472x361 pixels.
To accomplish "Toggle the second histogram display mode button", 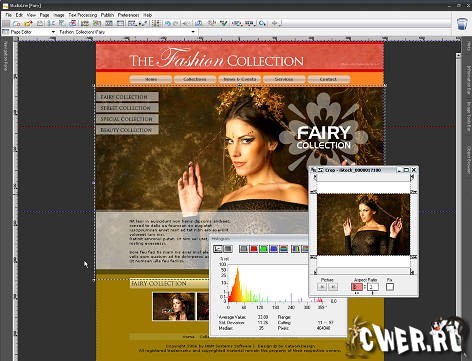I will pos(228,249).
